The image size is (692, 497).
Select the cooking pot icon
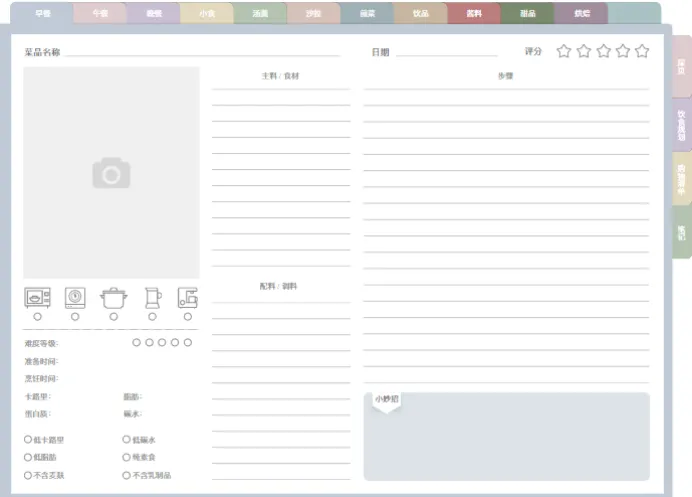pos(114,298)
